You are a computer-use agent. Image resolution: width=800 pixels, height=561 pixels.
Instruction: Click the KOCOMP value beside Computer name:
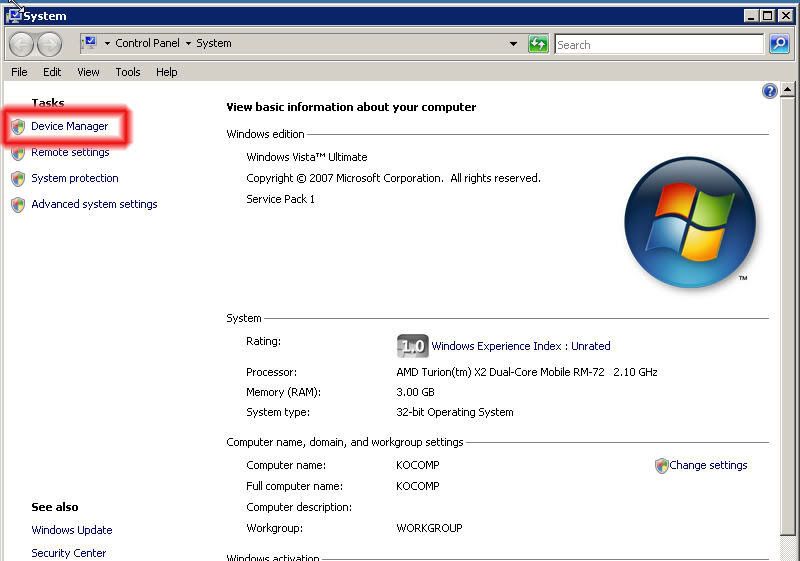pyautogui.click(x=417, y=465)
